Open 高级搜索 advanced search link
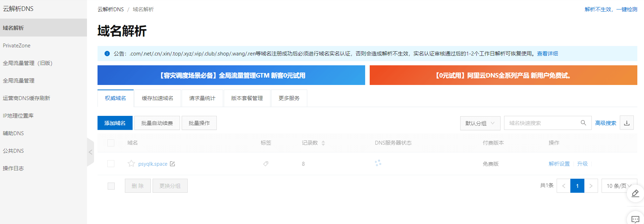This screenshot has height=224, width=644. tap(606, 123)
